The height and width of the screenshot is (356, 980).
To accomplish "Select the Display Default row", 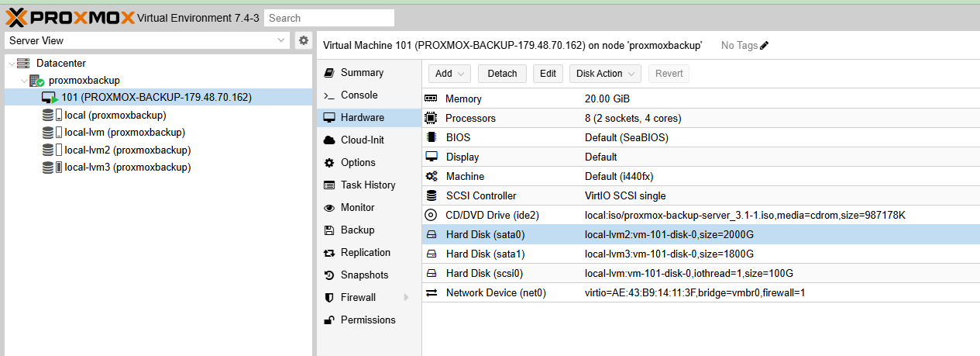I will click(x=701, y=157).
